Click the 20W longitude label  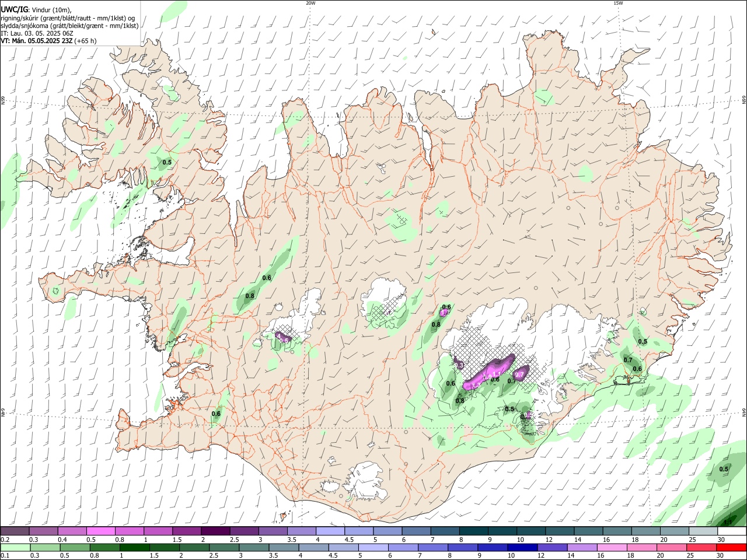tap(311, 3)
